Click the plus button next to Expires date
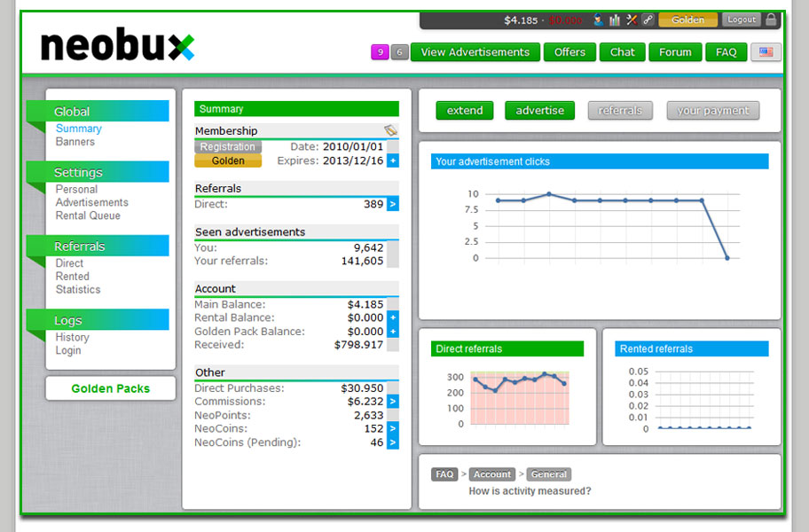 393,160
